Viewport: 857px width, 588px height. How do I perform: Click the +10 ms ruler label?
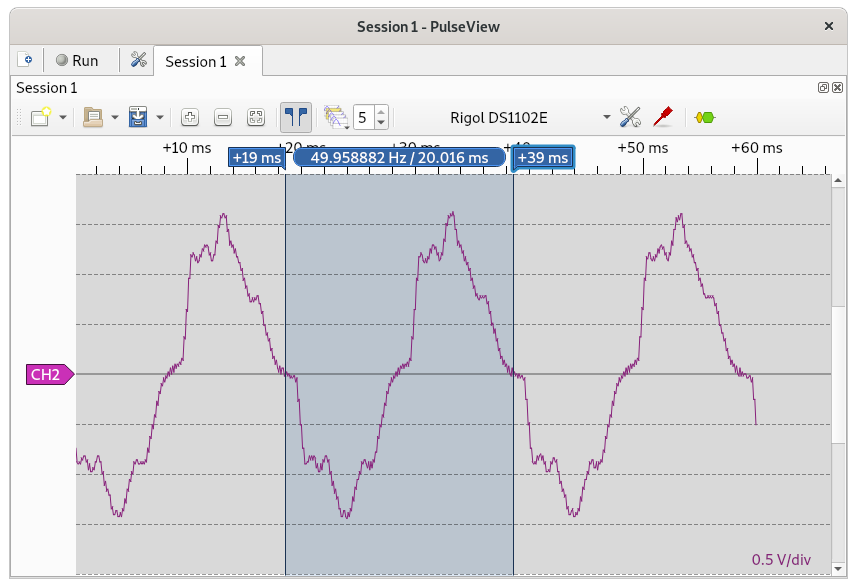click(x=187, y=148)
